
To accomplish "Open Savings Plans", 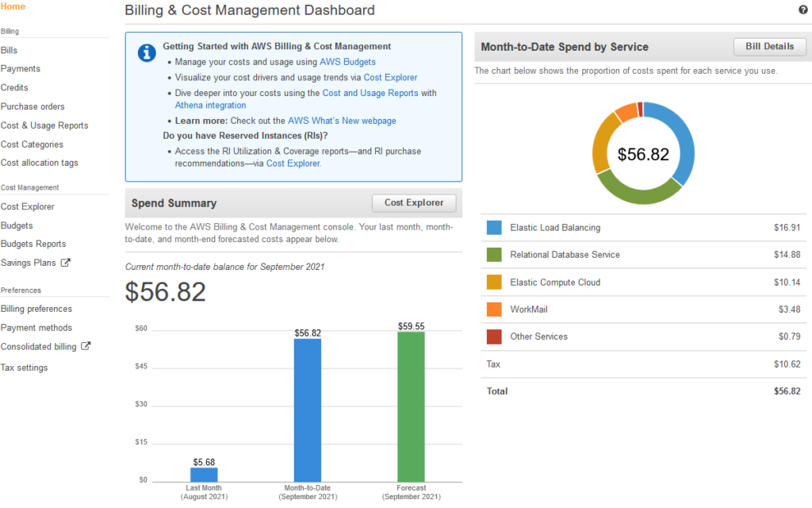I will tap(28, 263).
